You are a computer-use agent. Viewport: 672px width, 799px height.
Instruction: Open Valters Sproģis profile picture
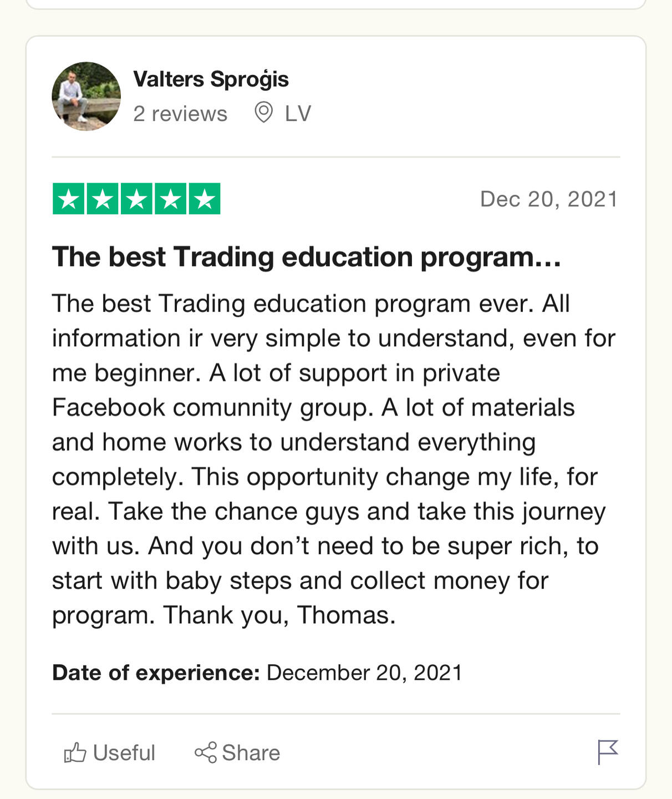(x=86, y=96)
